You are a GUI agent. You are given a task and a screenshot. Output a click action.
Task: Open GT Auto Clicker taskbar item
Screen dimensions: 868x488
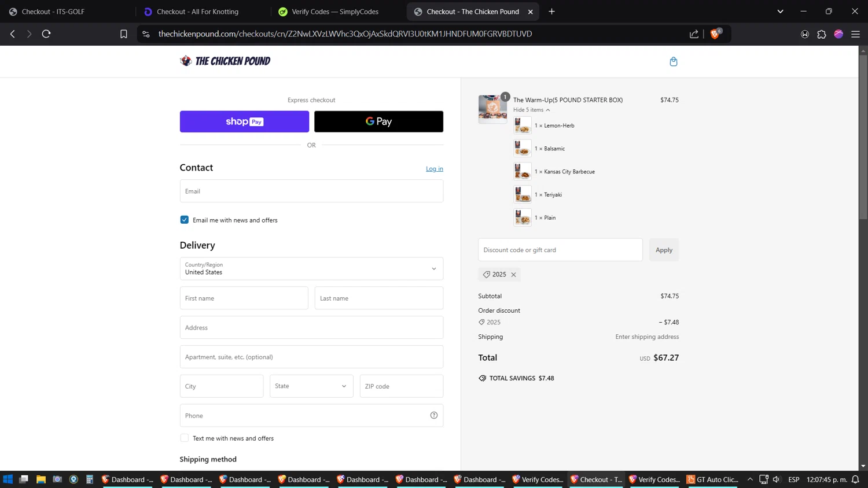tap(712, 479)
